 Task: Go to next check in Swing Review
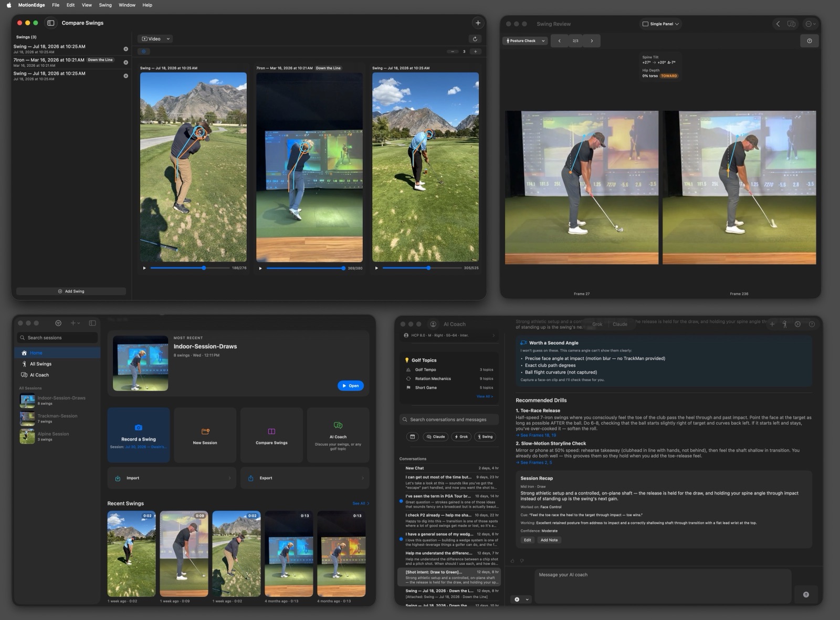click(592, 41)
